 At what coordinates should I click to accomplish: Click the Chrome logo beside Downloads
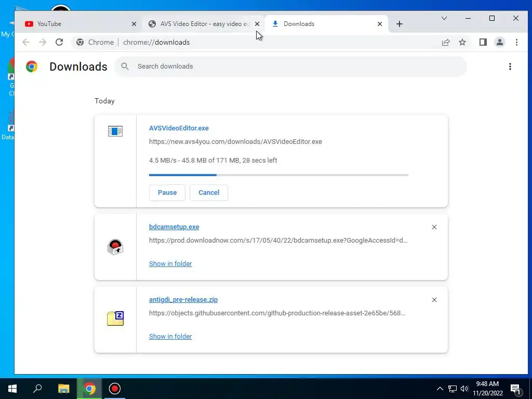(x=32, y=66)
